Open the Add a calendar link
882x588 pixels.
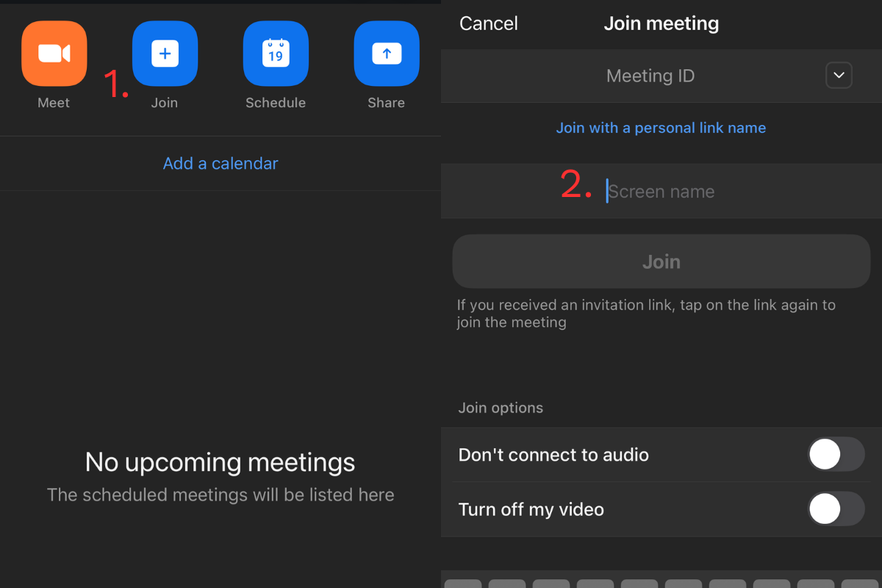pos(220,163)
